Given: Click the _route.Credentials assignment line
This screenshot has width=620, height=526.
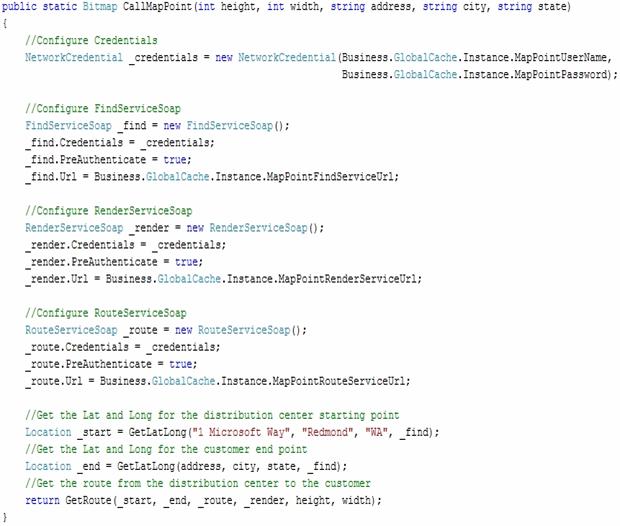Looking at the screenshot, I should point(123,348).
